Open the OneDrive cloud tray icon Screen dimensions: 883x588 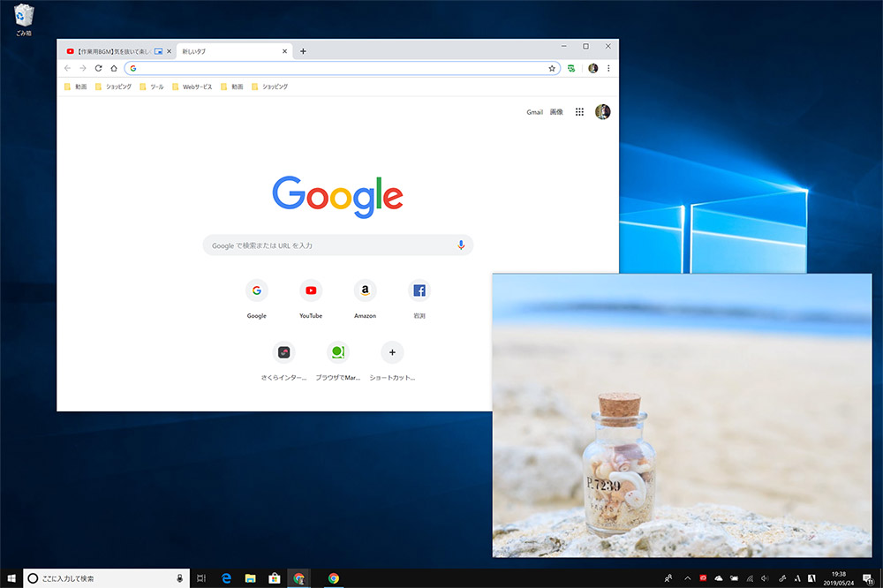coord(719,578)
